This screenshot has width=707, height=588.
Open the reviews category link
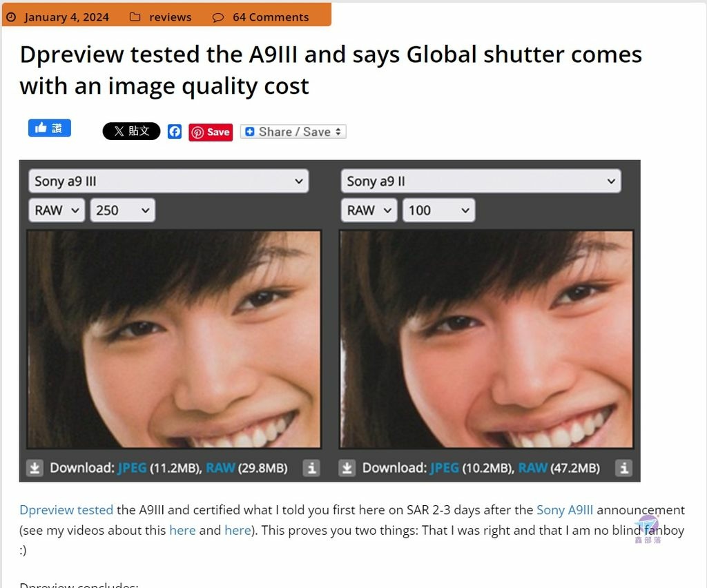[x=170, y=17]
